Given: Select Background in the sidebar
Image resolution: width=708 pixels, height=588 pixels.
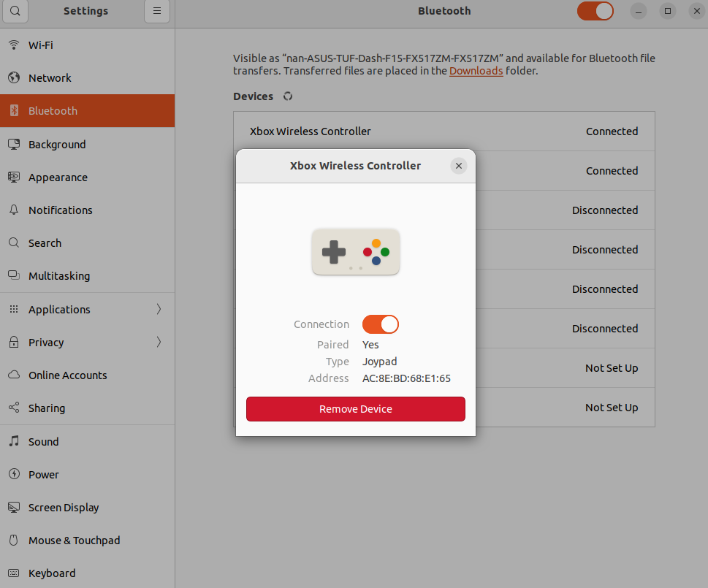Looking at the screenshot, I should click(87, 144).
